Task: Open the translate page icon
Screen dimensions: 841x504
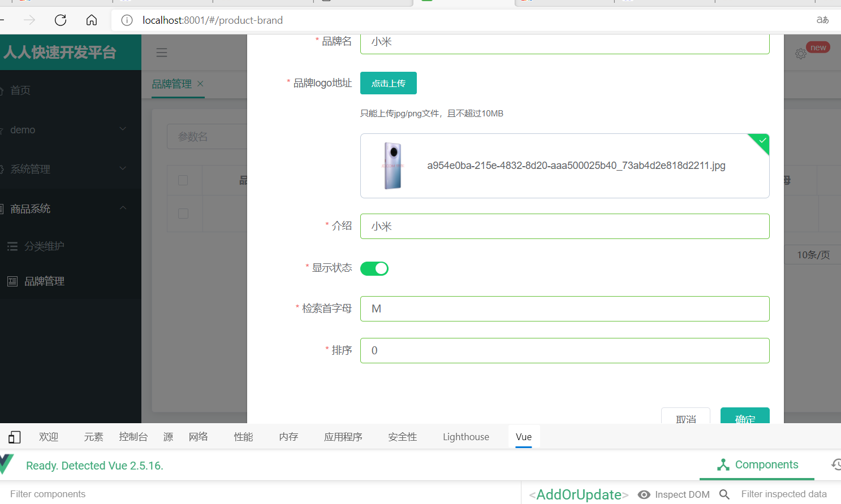Action: point(823,20)
